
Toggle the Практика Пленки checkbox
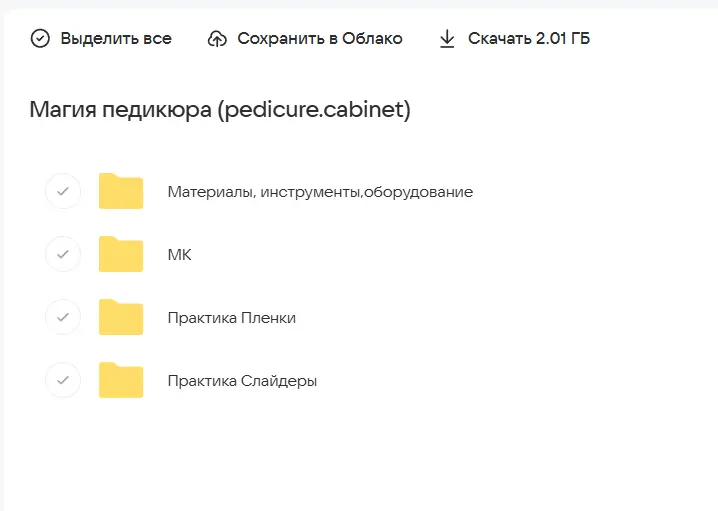[63, 317]
